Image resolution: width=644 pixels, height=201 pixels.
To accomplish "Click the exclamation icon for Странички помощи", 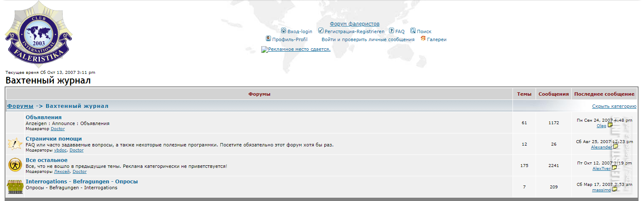I will pos(15,144).
